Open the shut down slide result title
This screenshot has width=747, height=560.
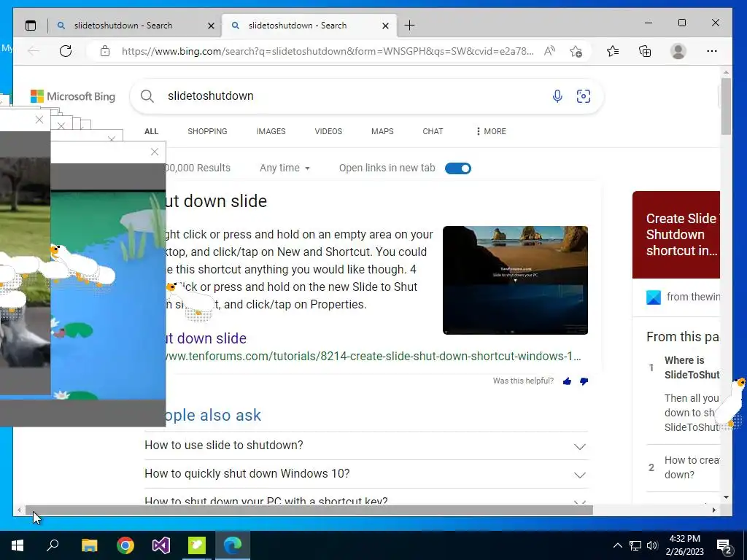[x=206, y=338]
